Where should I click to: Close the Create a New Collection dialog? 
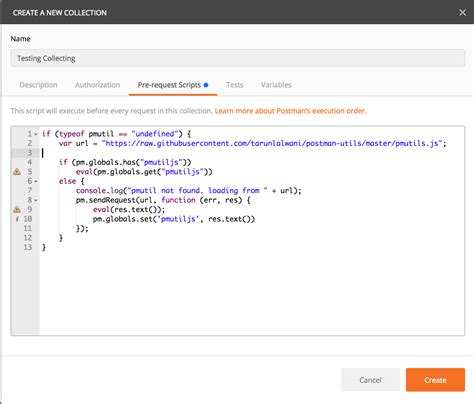point(462,12)
